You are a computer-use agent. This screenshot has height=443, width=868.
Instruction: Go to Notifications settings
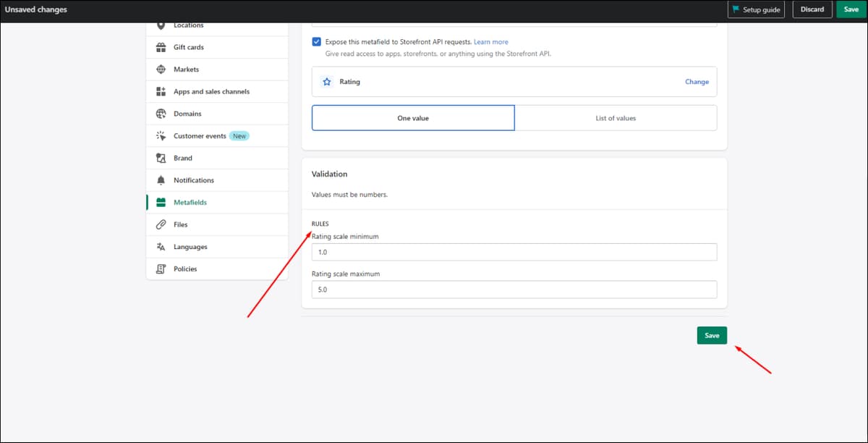tap(217, 180)
